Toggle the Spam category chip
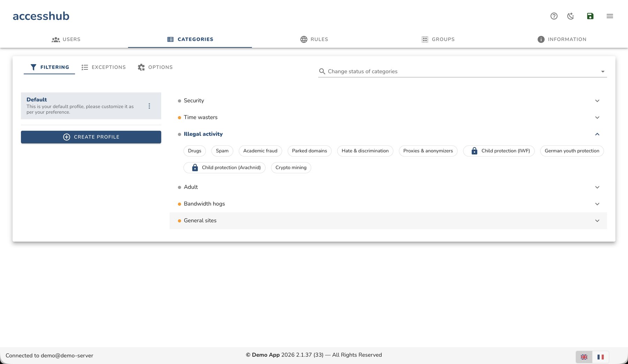This screenshot has width=628, height=364. pos(222,151)
